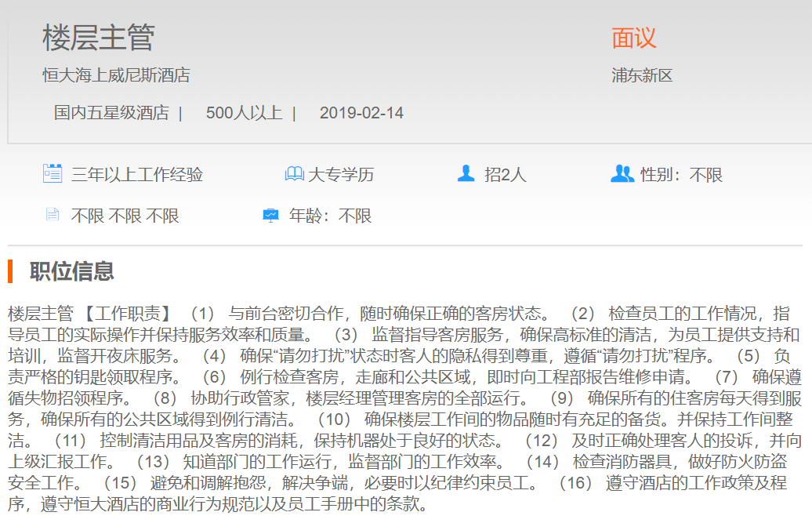The height and width of the screenshot is (523, 812).
Task: Click the 性别：不限 gender label
Action: click(x=681, y=174)
